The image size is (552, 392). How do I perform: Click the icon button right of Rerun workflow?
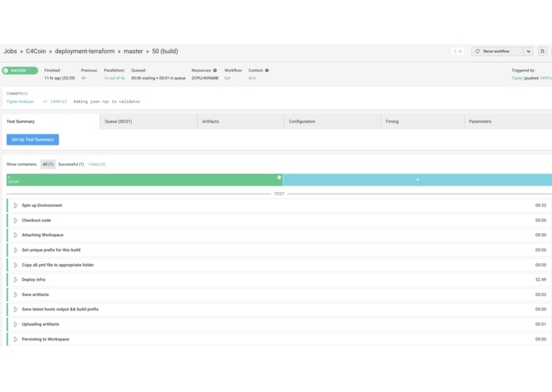(542, 52)
